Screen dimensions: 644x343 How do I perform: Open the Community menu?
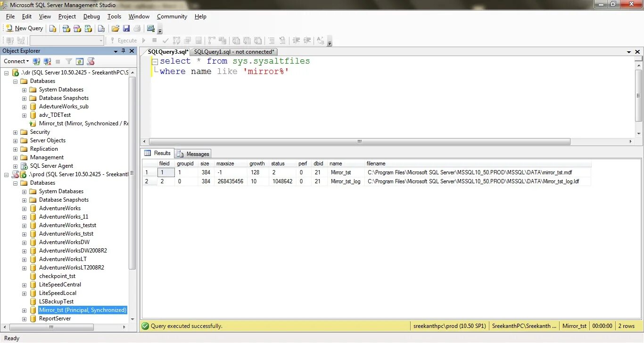pyautogui.click(x=172, y=16)
